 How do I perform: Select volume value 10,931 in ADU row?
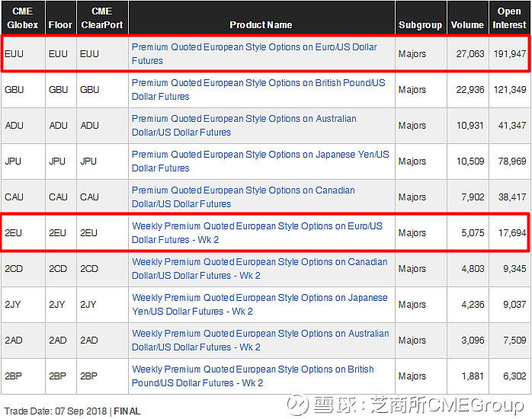[470, 126]
